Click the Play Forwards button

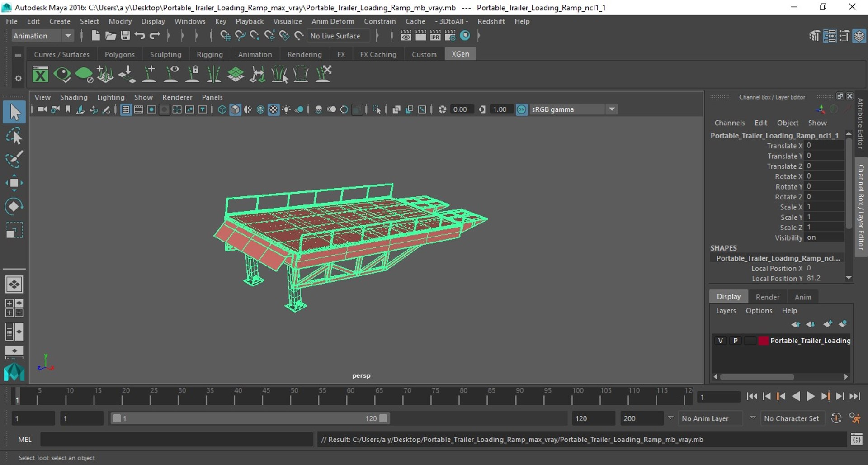tap(811, 396)
